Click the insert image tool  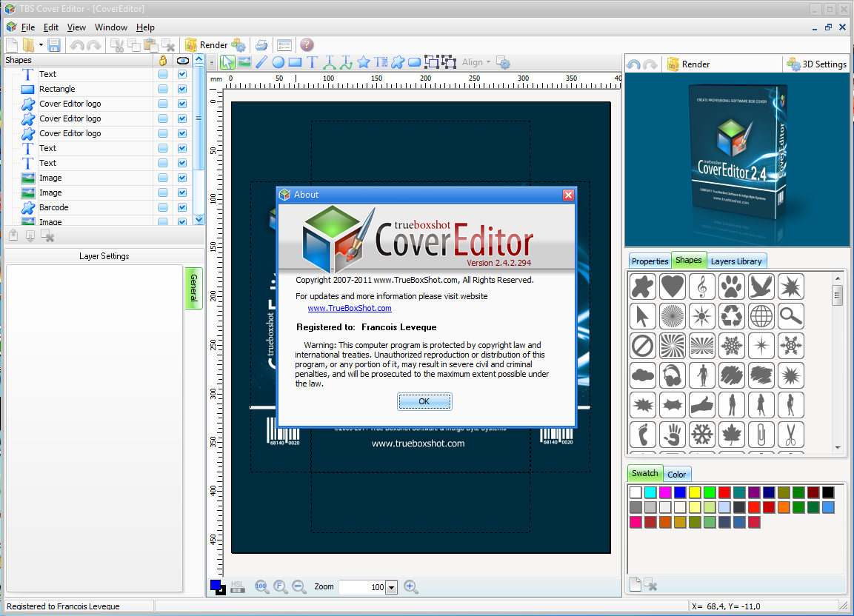tap(244, 63)
